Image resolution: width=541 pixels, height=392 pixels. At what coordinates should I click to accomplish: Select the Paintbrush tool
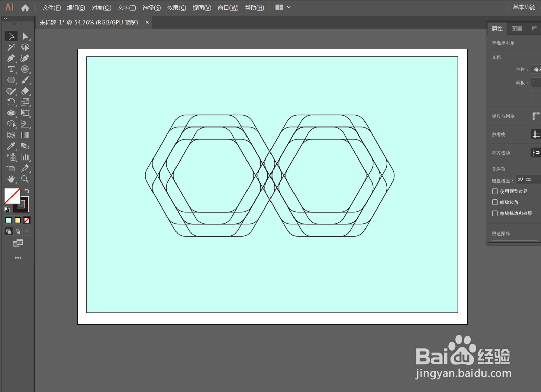(x=25, y=80)
